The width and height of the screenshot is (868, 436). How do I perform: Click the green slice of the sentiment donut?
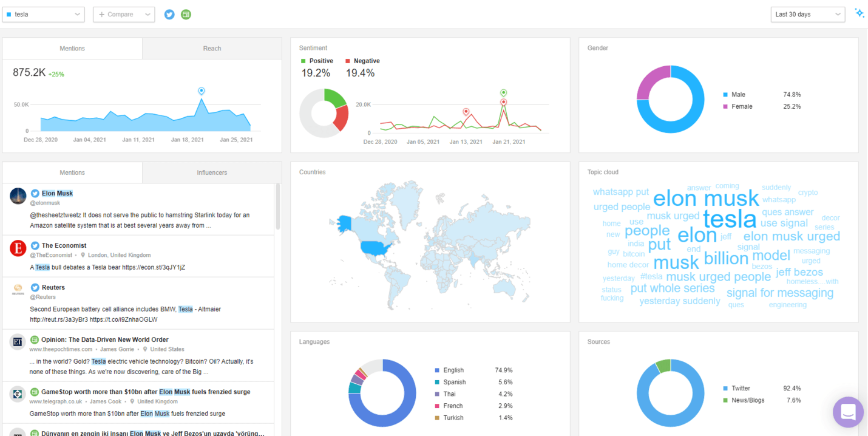336,97
